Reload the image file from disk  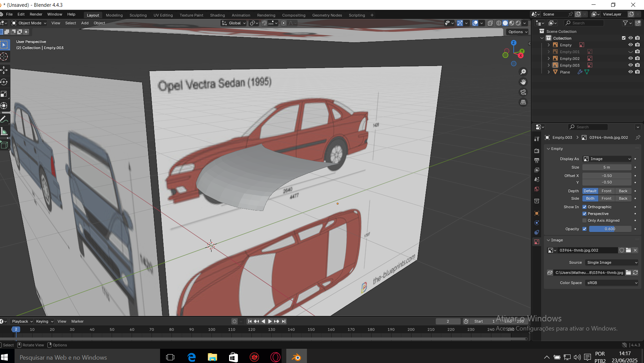(x=636, y=273)
